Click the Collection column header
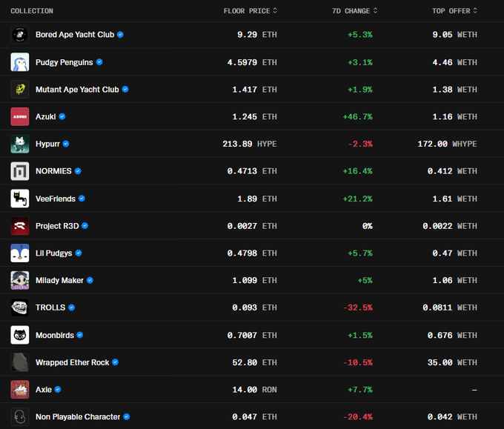The width and height of the screenshot is (504, 429). [32, 11]
